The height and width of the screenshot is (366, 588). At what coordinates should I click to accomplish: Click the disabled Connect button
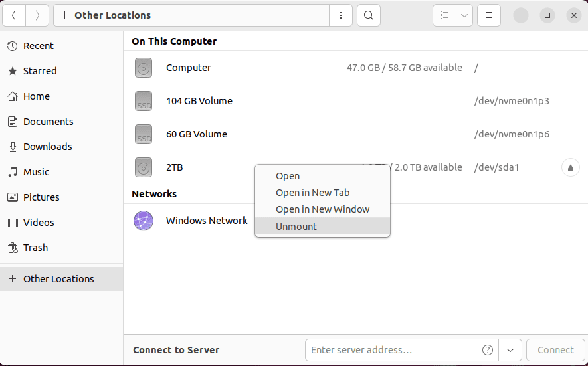(555, 350)
